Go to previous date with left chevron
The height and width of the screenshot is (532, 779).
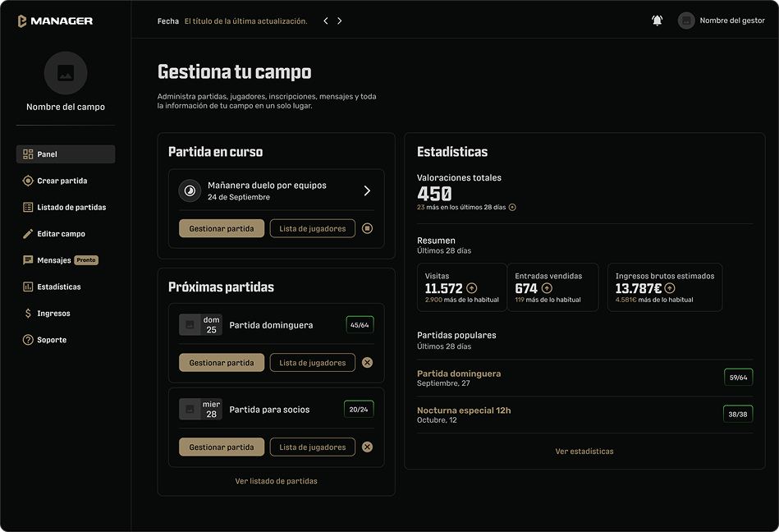tap(326, 21)
